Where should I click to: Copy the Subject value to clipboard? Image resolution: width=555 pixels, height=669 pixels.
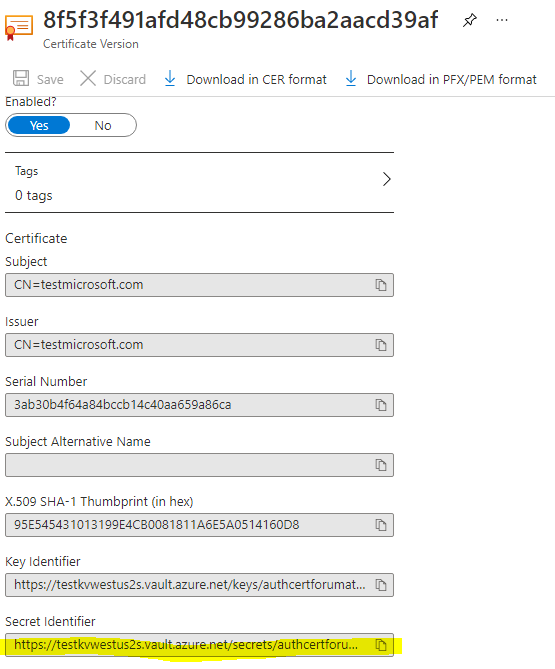pyautogui.click(x=381, y=285)
